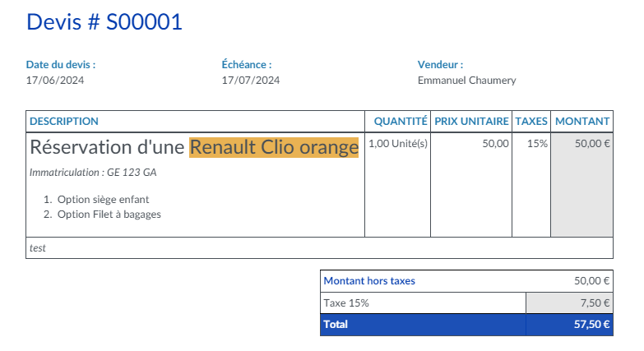
Task: Click the TAXES column header
Action: (531, 121)
